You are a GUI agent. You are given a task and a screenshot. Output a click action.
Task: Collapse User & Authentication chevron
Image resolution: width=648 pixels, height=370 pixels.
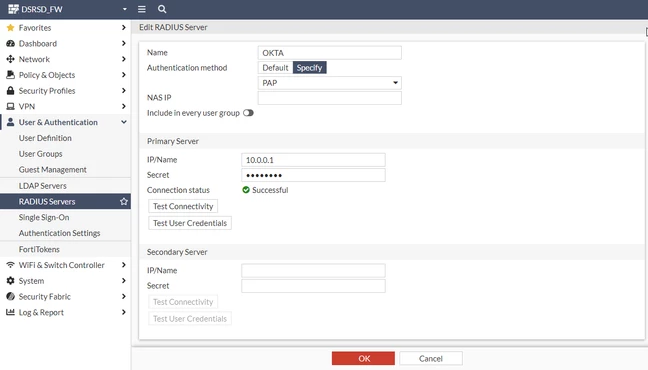(x=124, y=122)
